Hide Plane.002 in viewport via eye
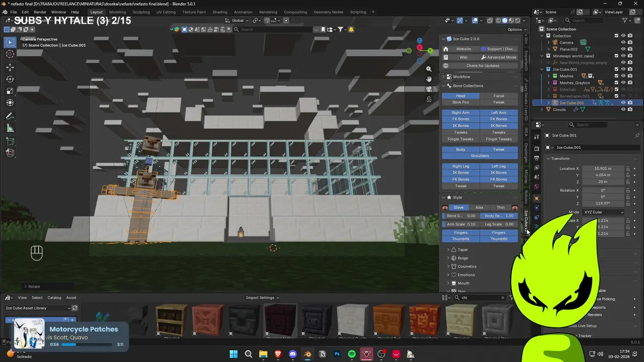Viewport: 644px width, 362px height. pyautogui.click(x=623, y=49)
